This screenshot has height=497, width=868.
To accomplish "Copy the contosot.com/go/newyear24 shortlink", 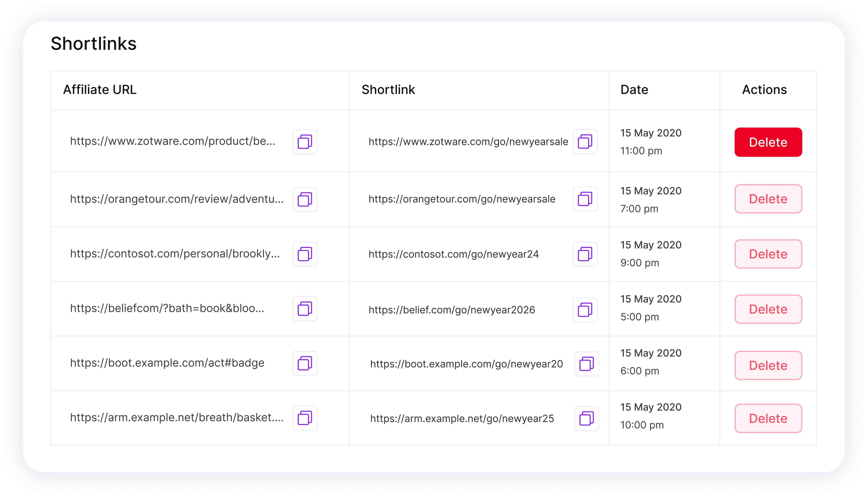I will [x=586, y=254].
